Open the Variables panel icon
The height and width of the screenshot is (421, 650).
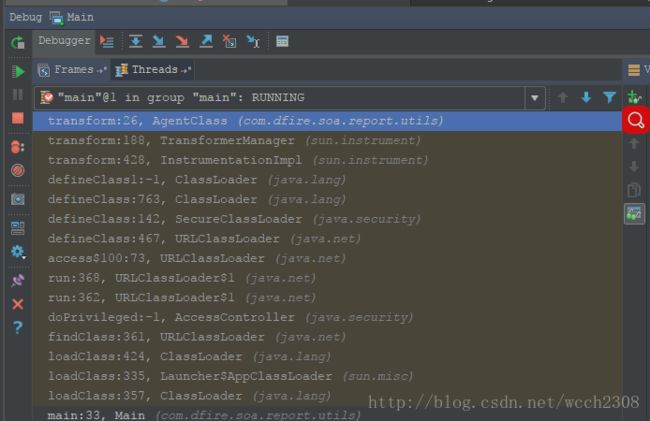pos(634,70)
